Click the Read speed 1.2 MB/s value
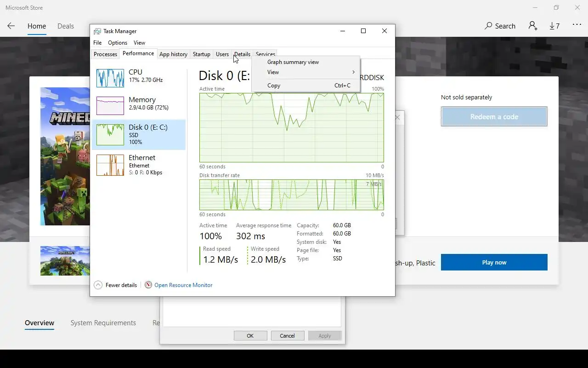 [220, 260]
